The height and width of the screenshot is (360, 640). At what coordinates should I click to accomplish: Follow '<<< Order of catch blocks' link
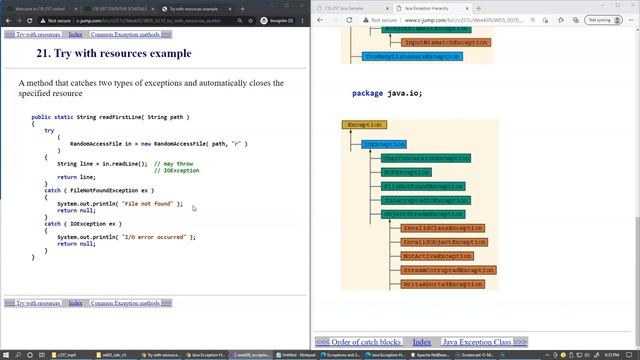pos(359,342)
